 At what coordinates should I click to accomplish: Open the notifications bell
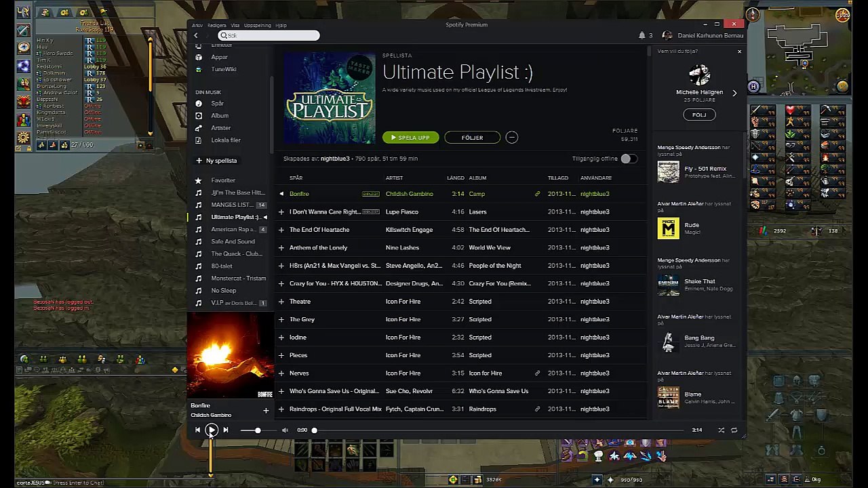click(x=642, y=35)
